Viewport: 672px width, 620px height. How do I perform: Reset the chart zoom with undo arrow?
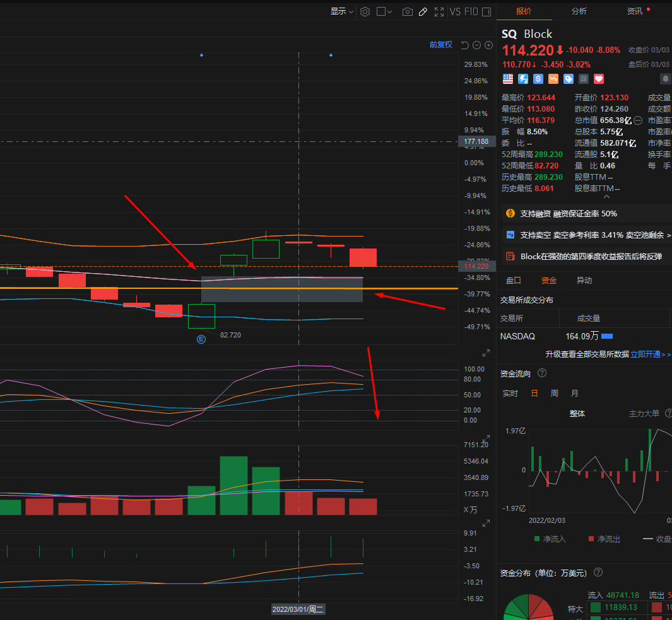pos(464,45)
